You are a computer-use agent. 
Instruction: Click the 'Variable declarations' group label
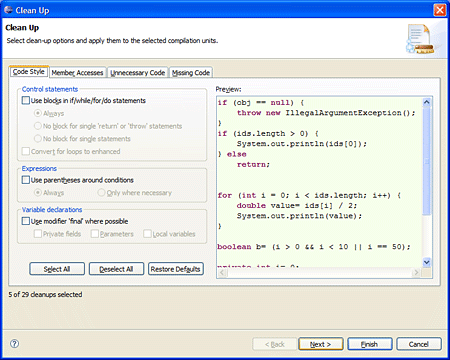(52, 209)
